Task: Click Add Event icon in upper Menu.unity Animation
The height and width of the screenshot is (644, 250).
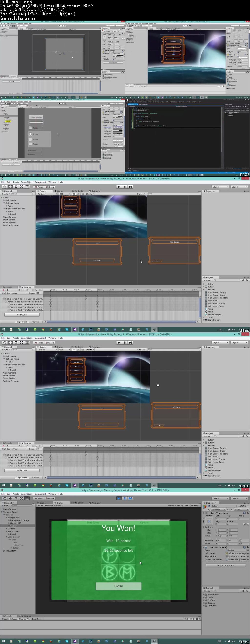Action: pyautogui.click(x=40, y=290)
